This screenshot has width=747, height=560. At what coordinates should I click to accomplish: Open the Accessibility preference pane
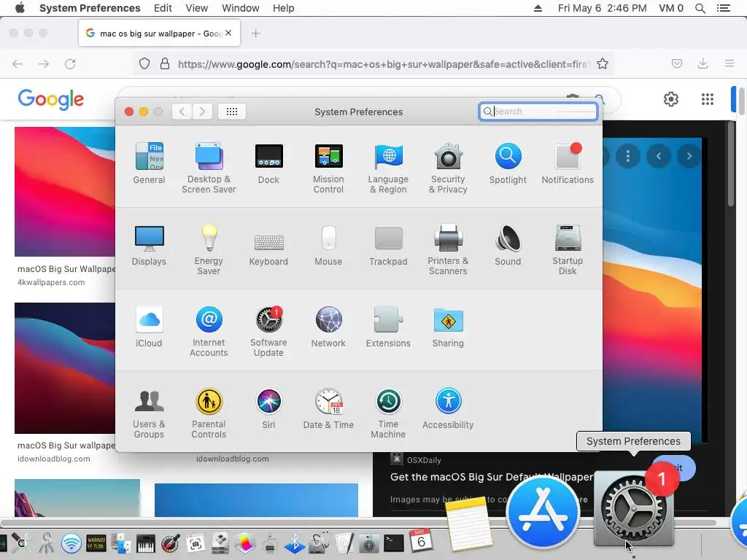(x=448, y=408)
